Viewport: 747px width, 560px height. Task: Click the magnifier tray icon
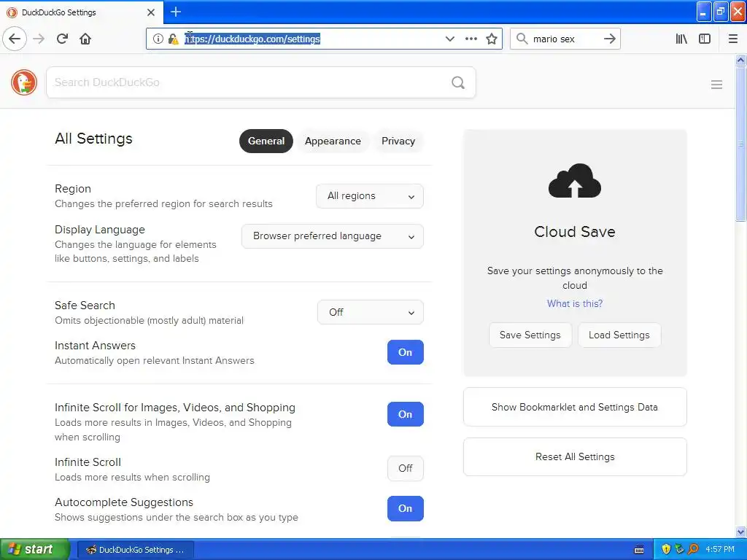tap(693, 549)
